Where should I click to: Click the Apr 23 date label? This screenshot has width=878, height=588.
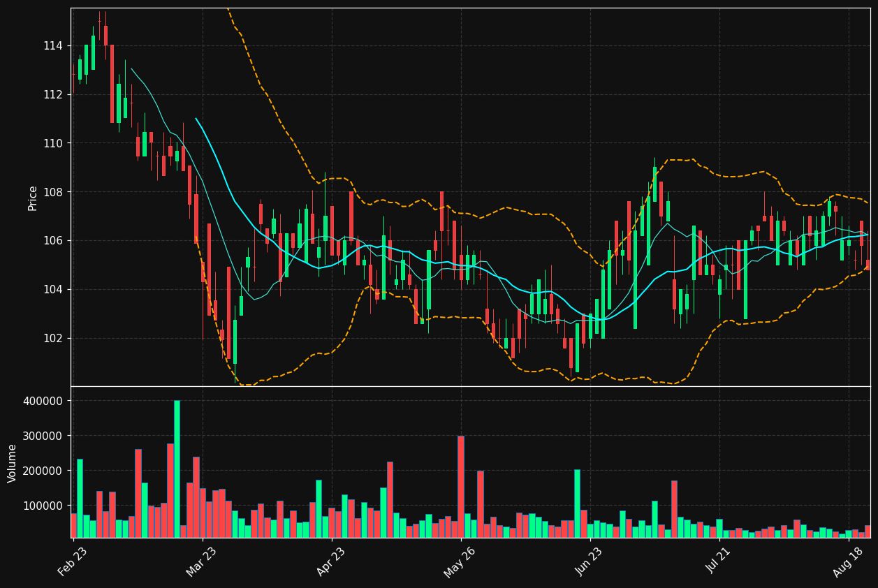click(x=332, y=561)
